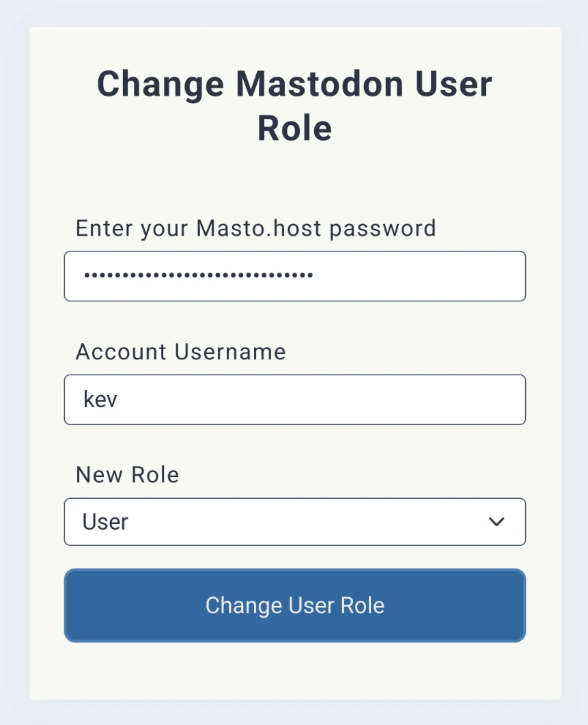The height and width of the screenshot is (725, 588).
Task: Click the word 'Mastodon' in the title
Action: click(319, 84)
